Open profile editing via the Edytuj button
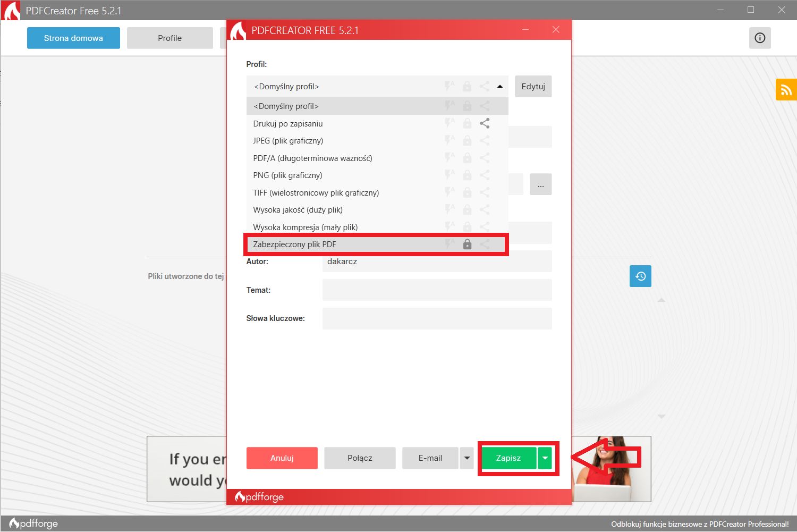Viewport: 797px width, 532px height. (x=533, y=86)
